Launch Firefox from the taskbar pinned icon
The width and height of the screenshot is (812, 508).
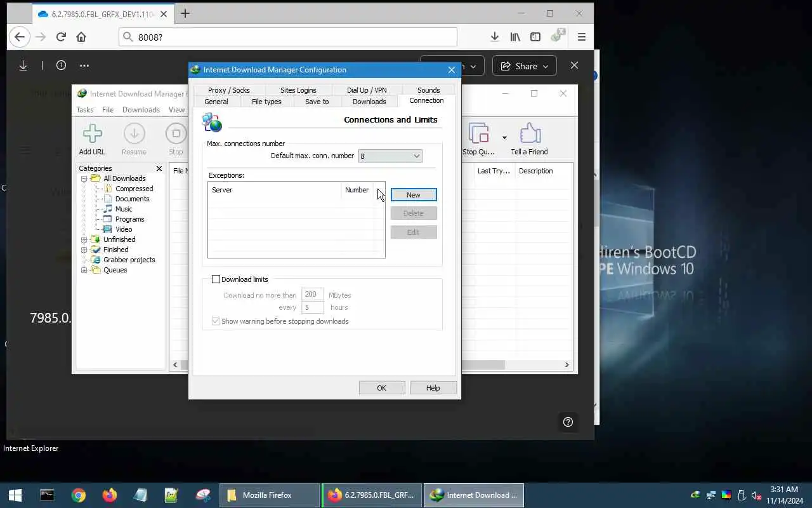click(110, 495)
